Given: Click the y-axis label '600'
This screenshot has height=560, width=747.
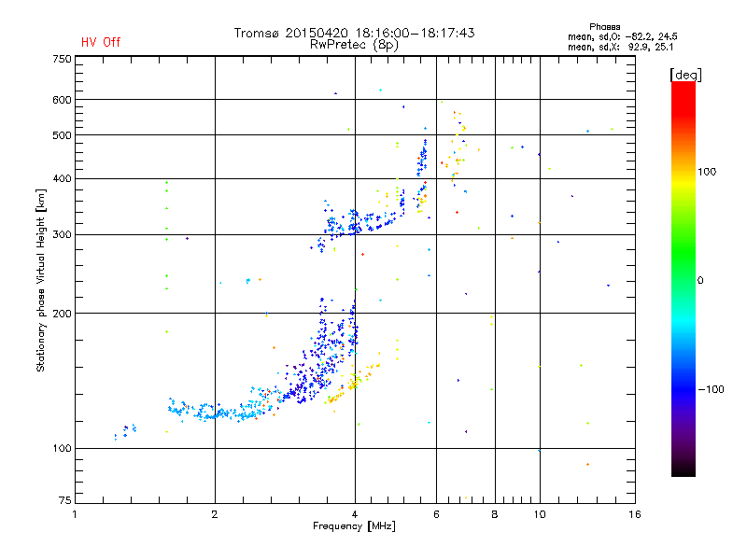Looking at the screenshot, I should [62, 100].
